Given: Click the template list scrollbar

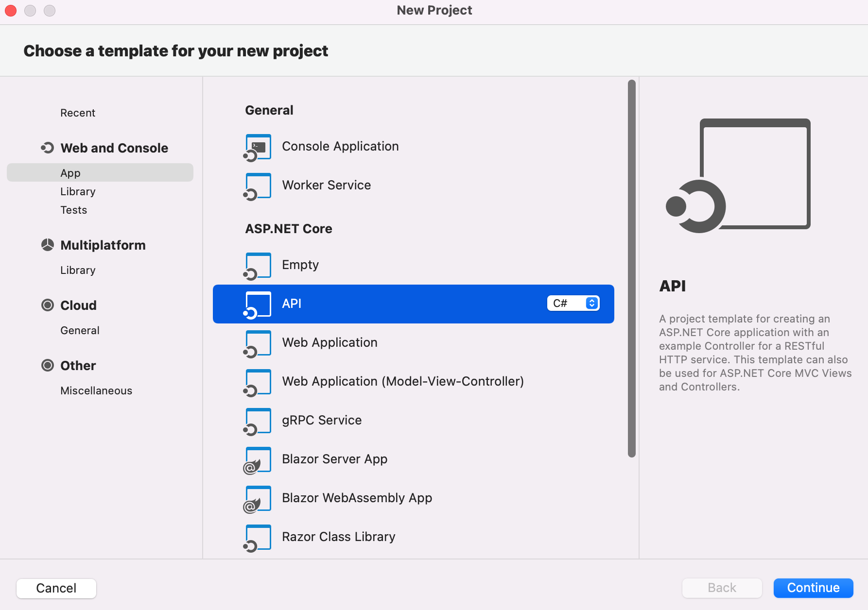Looking at the screenshot, I should pos(632,269).
